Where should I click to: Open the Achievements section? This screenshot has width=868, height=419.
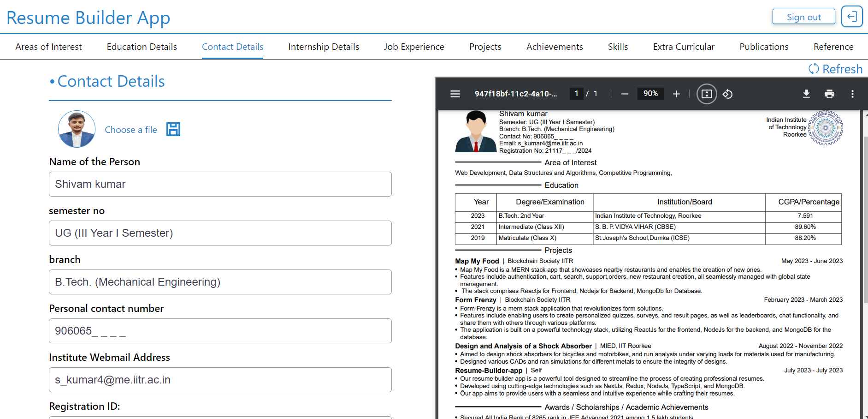[x=554, y=47]
